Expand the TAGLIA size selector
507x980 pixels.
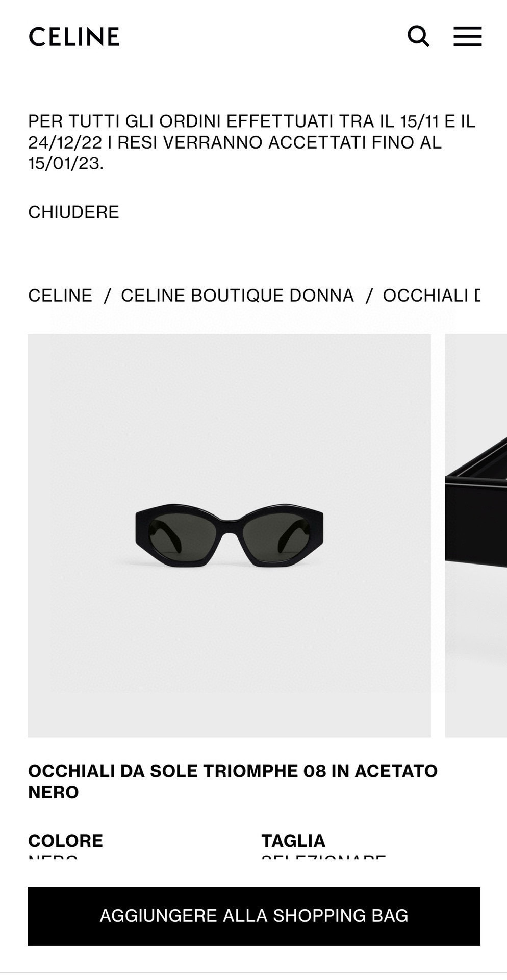[293, 840]
